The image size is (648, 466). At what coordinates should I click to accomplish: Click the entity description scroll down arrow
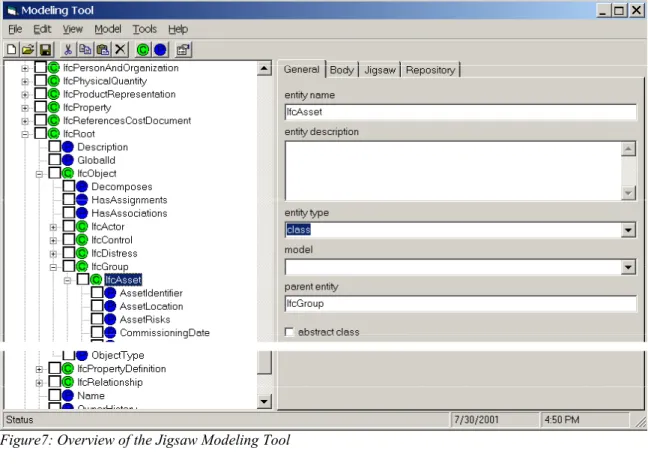tap(628, 193)
